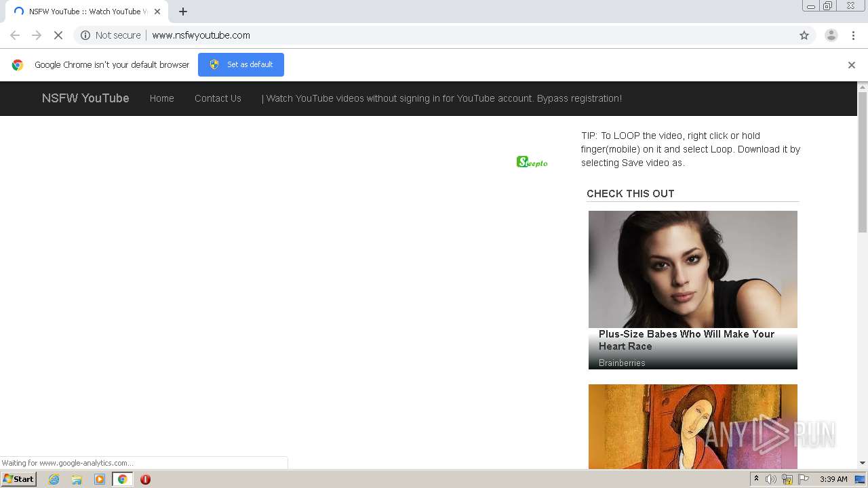
Task: Click the Brainberries source label
Action: click(x=622, y=363)
